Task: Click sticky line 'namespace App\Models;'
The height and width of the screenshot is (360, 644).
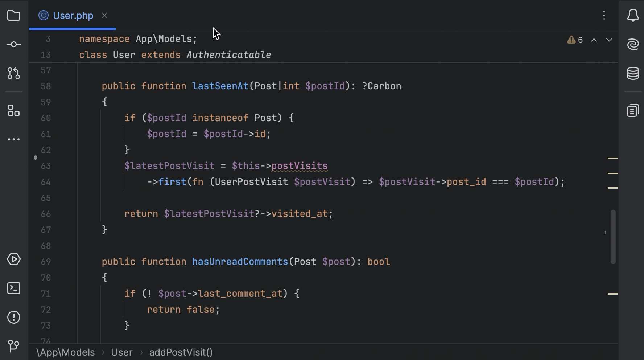Action: pyautogui.click(x=138, y=39)
